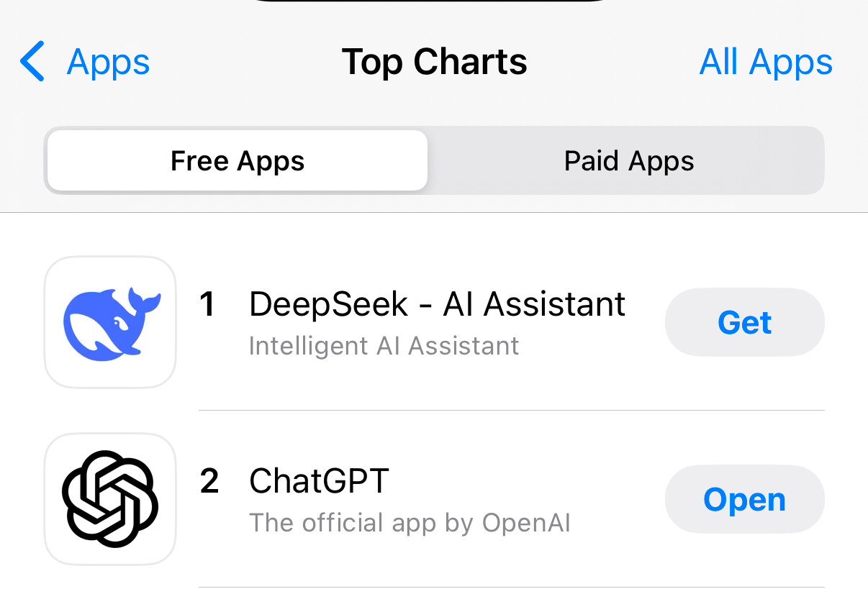This screenshot has width=868, height=589.
Task: Switch to the Free Apps segment
Action: [238, 161]
